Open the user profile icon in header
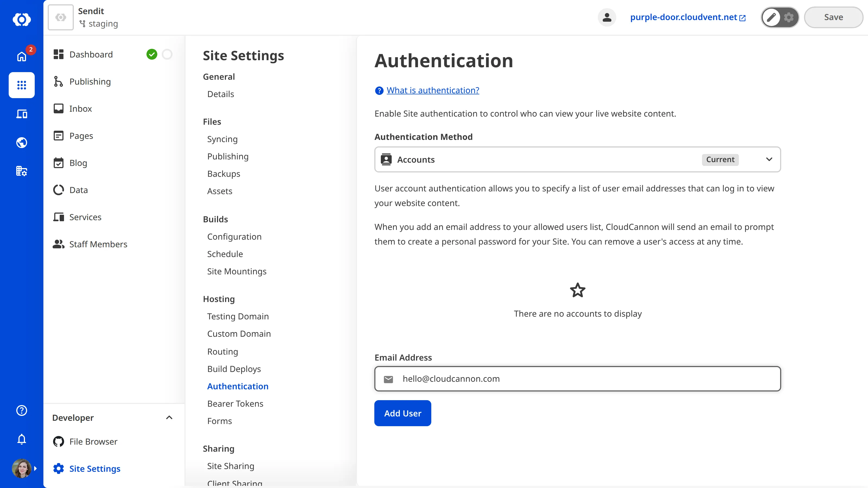 click(607, 17)
